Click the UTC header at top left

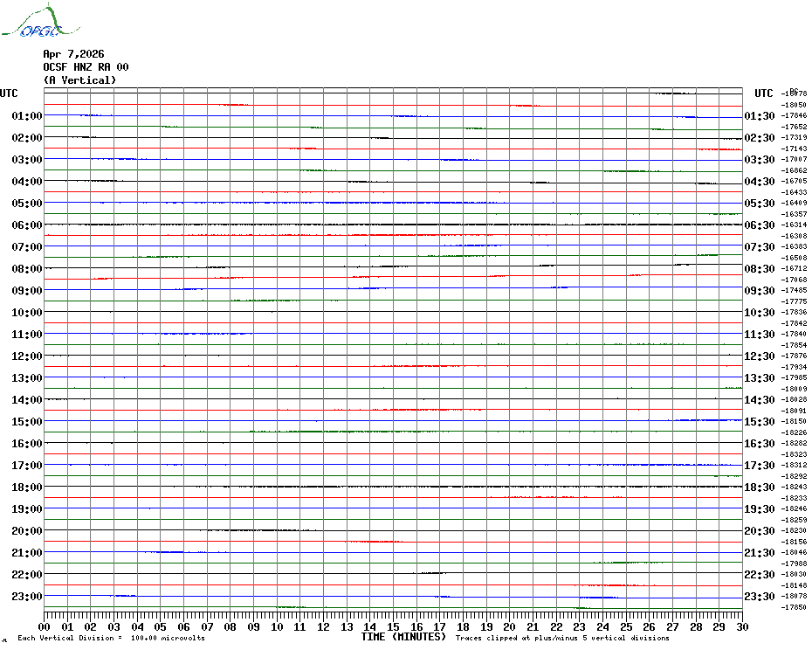click(x=9, y=93)
